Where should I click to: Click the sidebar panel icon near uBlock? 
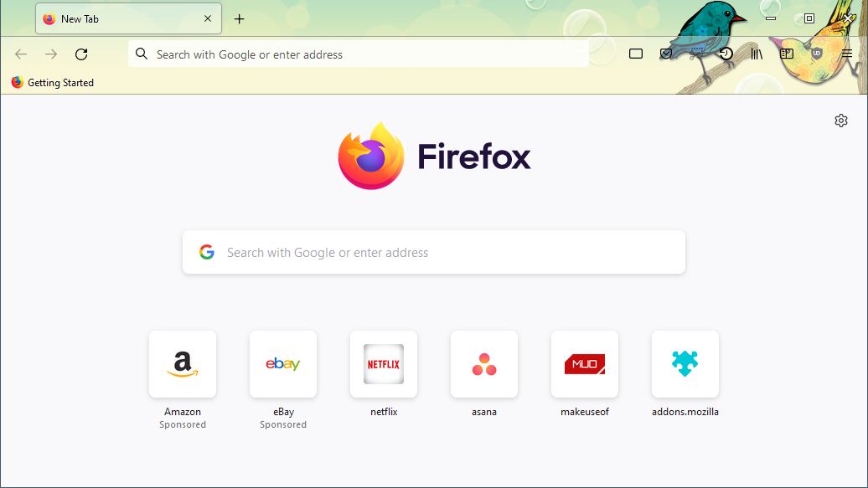[x=787, y=54]
